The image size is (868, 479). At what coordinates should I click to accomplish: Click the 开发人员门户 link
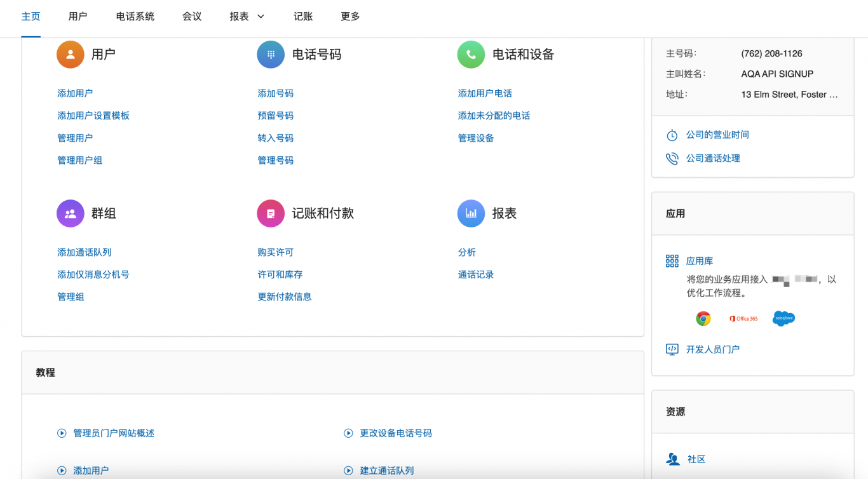713,349
